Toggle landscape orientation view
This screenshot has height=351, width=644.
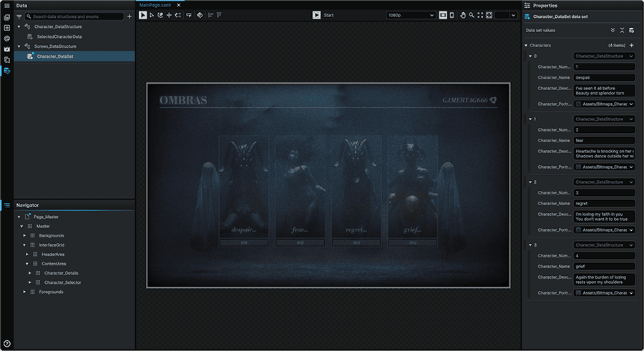[x=443, y=15]
